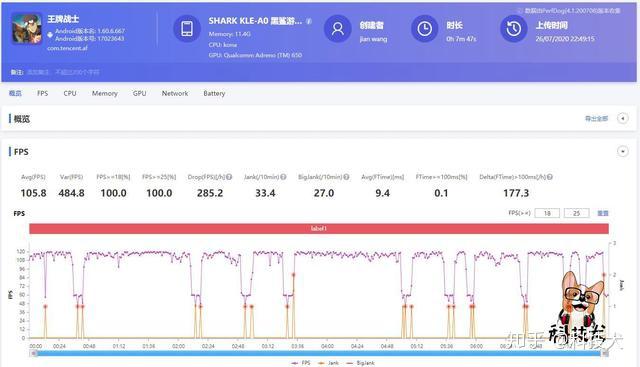Open help icon next to Drop(FPS)
Screen dimensions: 640x367
point(229,177)
